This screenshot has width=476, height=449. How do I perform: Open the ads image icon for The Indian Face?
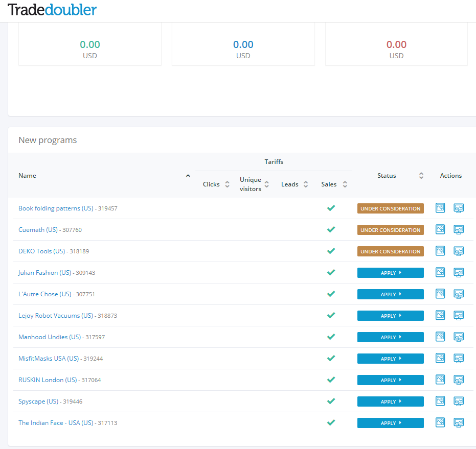pos(440,422)
